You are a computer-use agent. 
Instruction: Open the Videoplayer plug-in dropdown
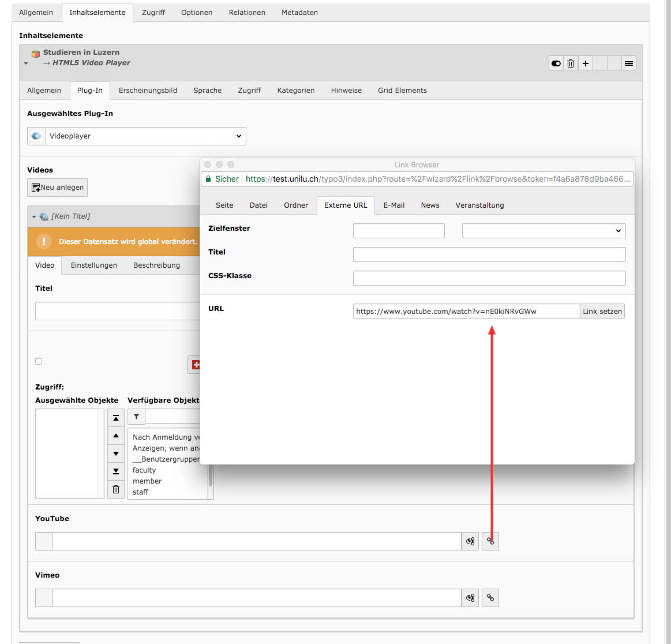click(x=145, y=136)
